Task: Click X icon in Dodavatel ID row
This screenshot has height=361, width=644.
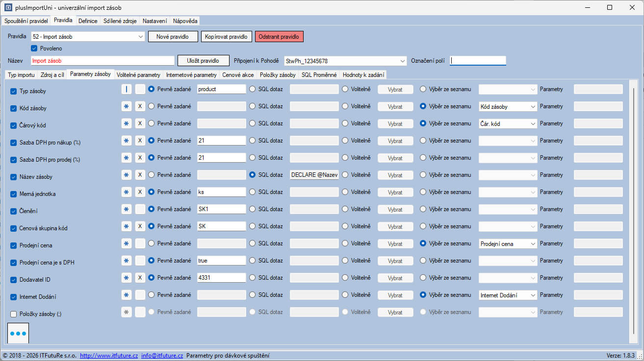Action: pyautogui.click(x=140, y=278)
